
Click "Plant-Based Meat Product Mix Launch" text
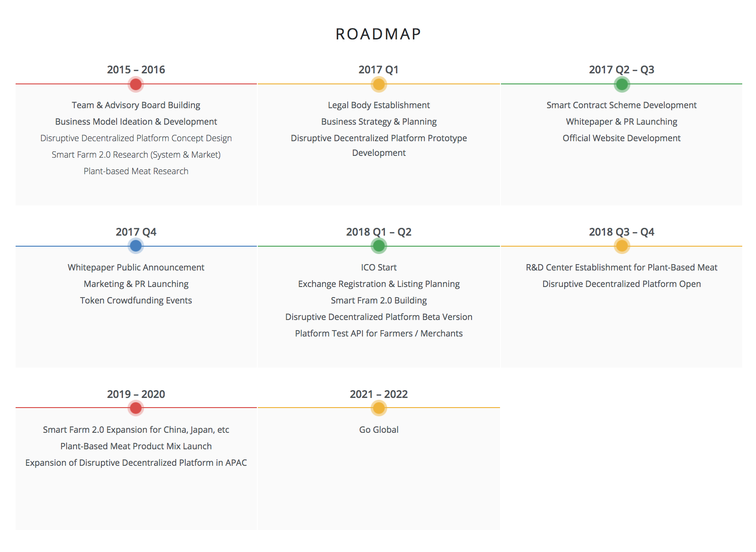pyautogui.click(x=136, y=446)
